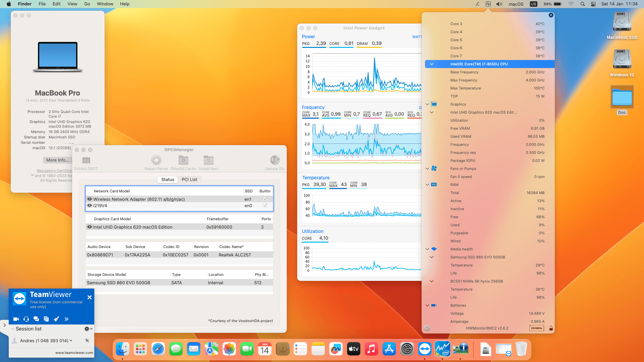Click Rebuild Cache icon in DPCIManager
644x362 pixels.
click(183, 160)
